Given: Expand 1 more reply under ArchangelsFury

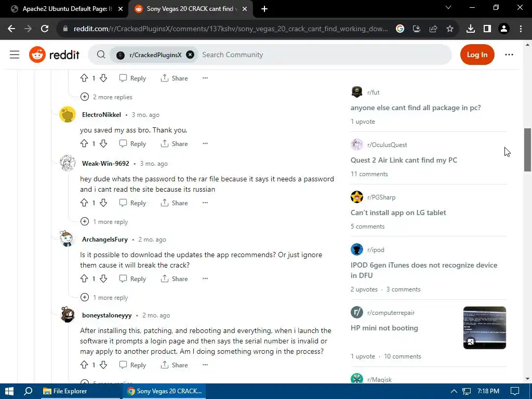Looking at the screenshot, I should tap(104, 298).
